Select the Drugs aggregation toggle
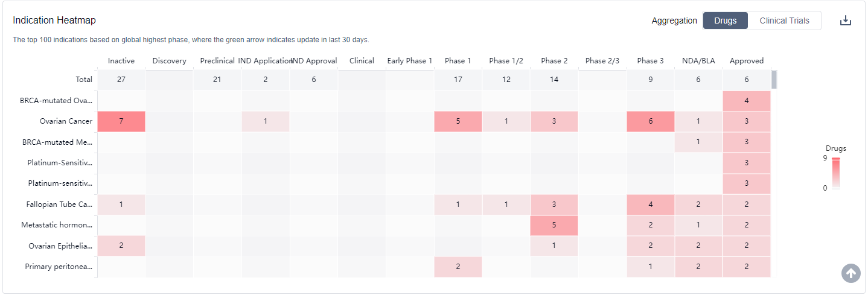Viewport: 868px width, 295px height. (x=725, y=21)
